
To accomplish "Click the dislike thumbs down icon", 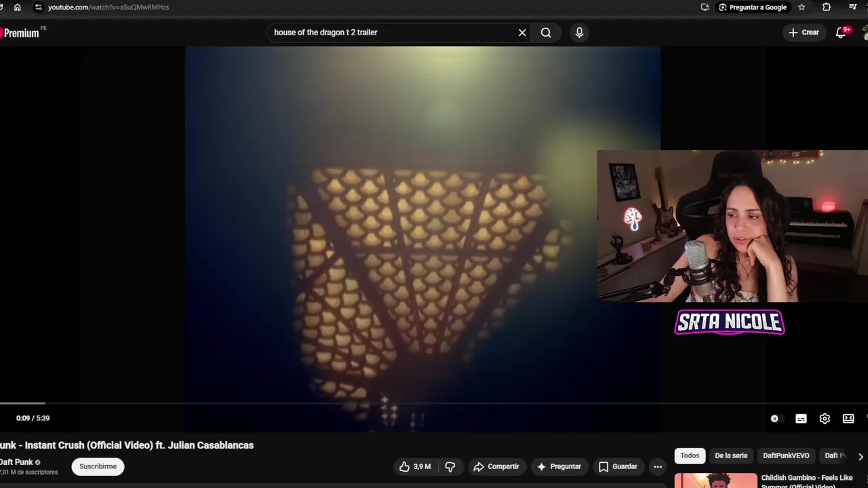I will (450, 466).
